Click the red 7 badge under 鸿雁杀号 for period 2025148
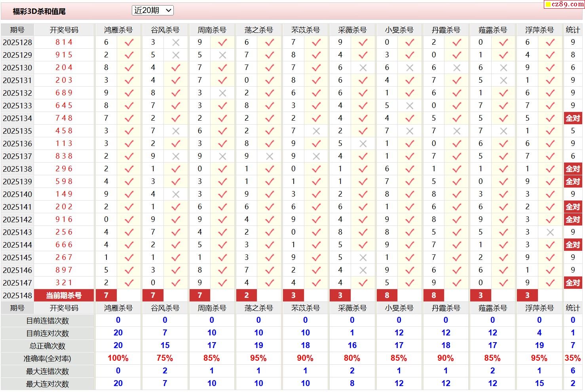585x392 pixels. click(106, 295)
